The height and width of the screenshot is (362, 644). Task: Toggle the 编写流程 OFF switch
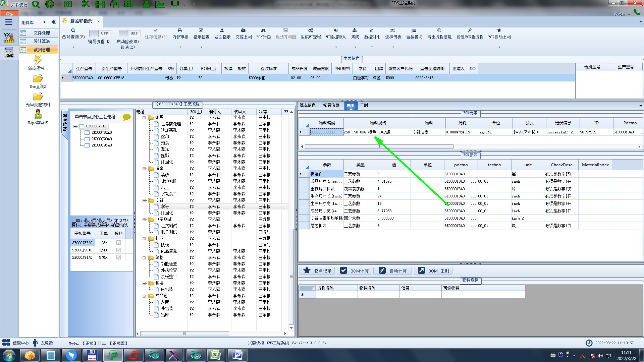click(99, 33)
